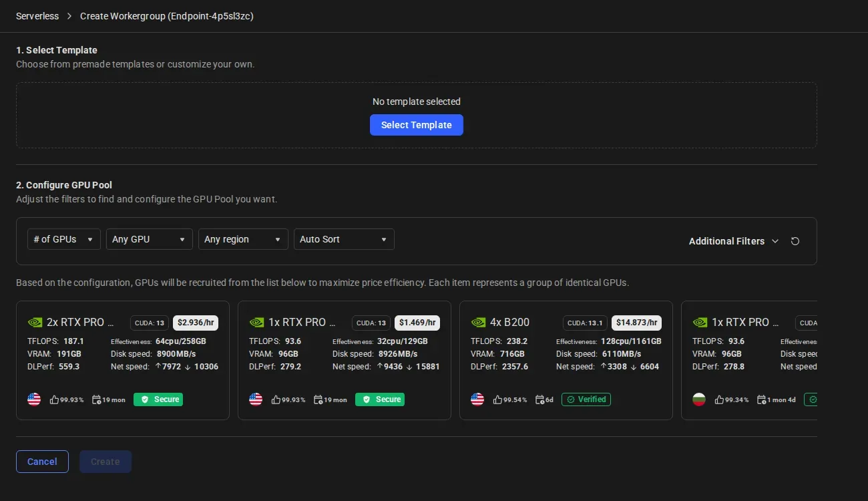Go to the Serverless breadcrumb

37,16
